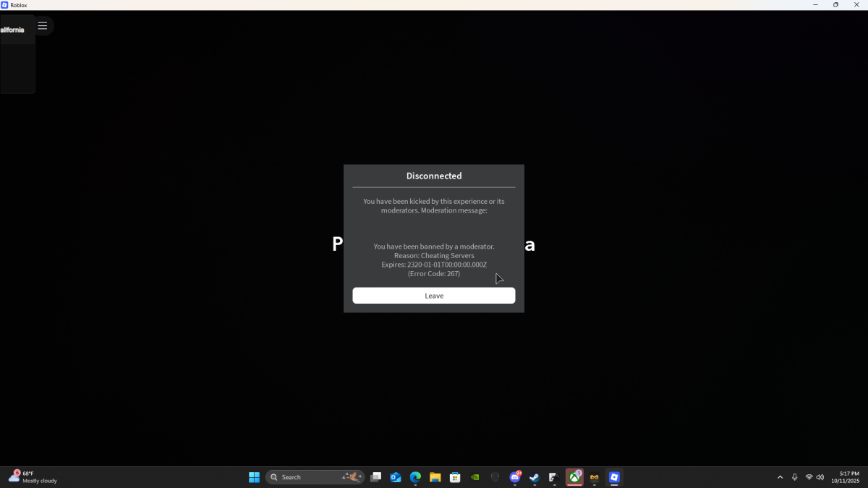Switch to Steam in the taskbar
This screenshot has height=488, width=868.
pos(535,477)
